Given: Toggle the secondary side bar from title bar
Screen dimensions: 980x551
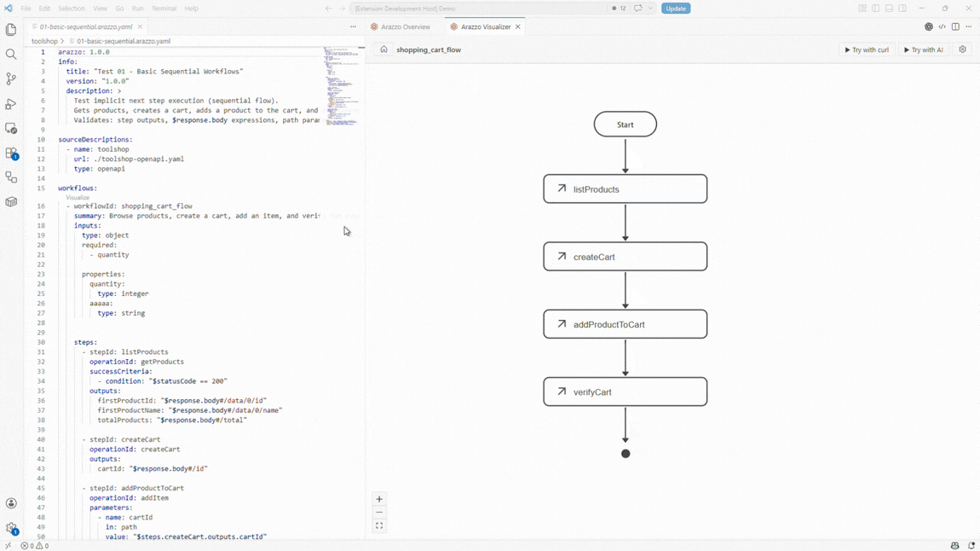Looking at the screenshot, I should [x=902, y=9].
